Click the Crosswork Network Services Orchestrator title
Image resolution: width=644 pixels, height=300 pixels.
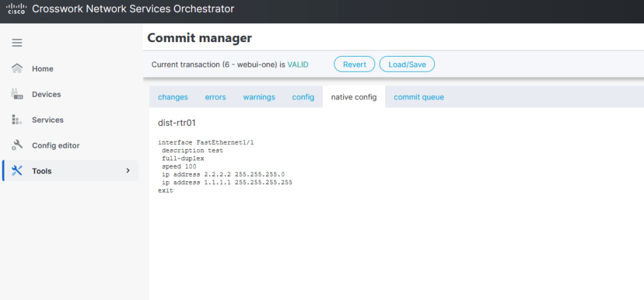[x=133, y=9]
